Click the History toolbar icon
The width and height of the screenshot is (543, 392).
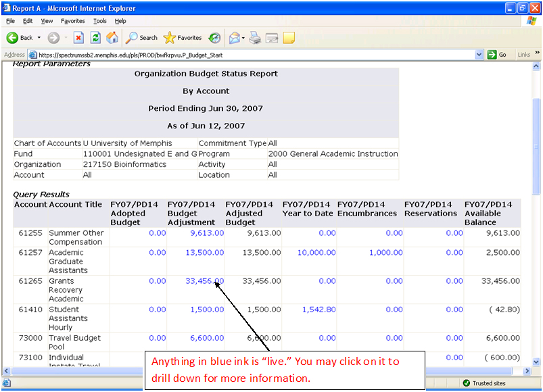click(x=214, y=38)
